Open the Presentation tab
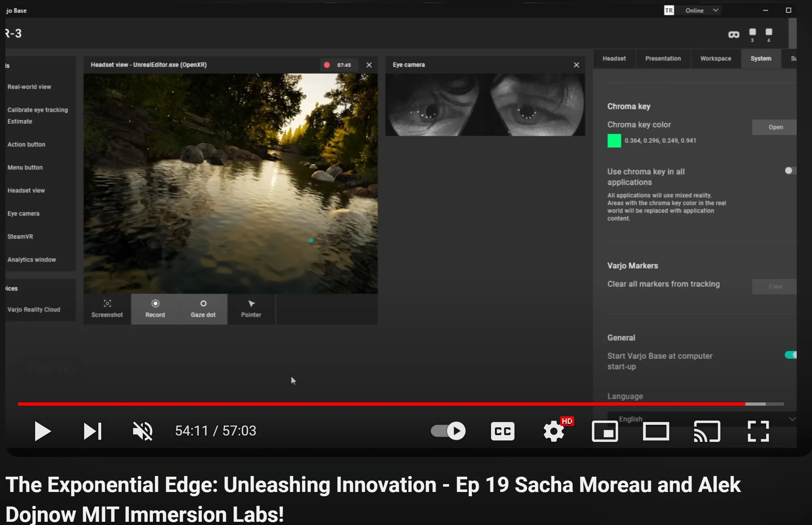The width and height of the screenshot is (812, 525). coord(663,59)
